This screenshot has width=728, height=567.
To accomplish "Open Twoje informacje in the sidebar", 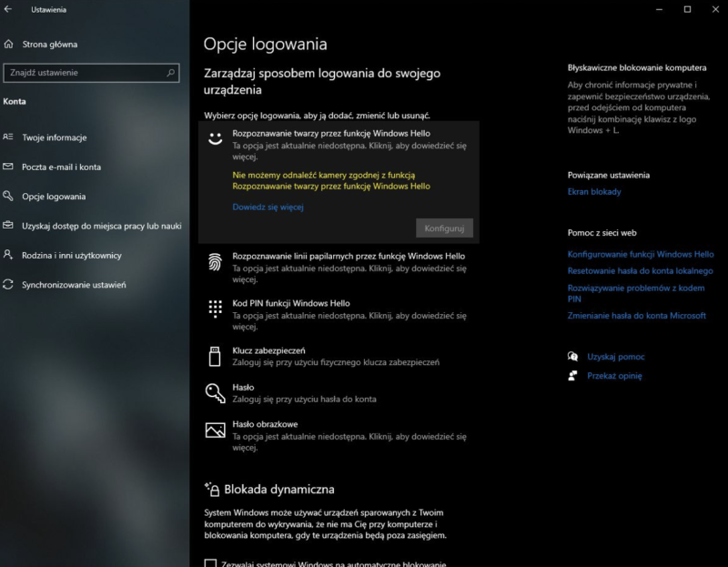I will click(54, 137).
